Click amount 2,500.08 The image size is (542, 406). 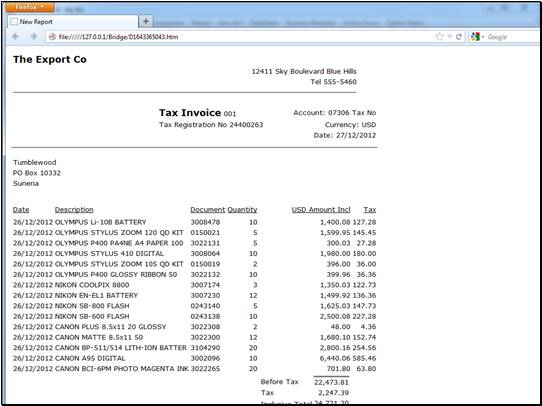335,317
